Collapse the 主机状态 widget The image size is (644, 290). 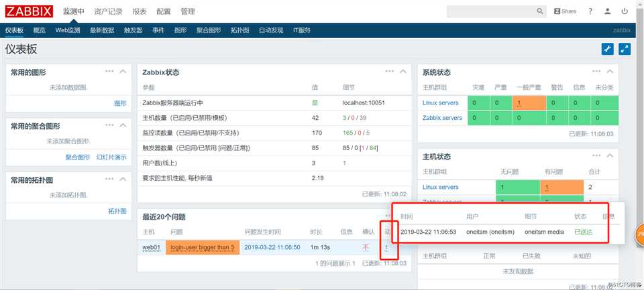tap(610, 156)
